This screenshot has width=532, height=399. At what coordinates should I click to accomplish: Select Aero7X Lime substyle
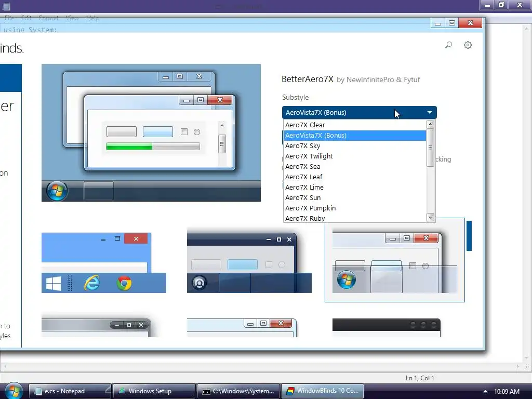355,187
